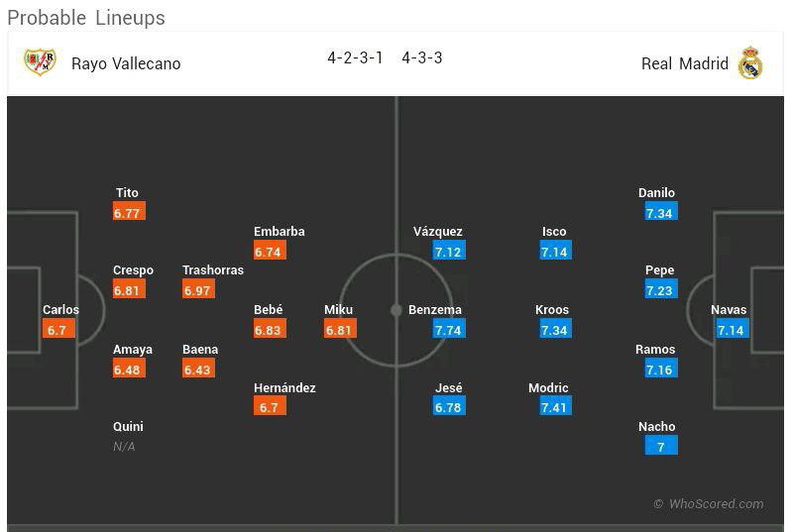Select the Miku 6.81 rating badge
Image resolution: width=793 pixels, height=532 pixels.
tap(339, 330)
